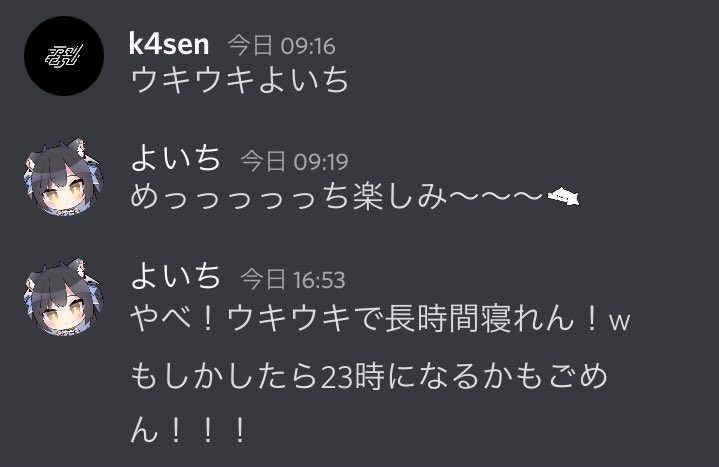Select the message ウキウキよいち
Image resolution: width=719 pixels, height=467 pixels.
[240, 80]
